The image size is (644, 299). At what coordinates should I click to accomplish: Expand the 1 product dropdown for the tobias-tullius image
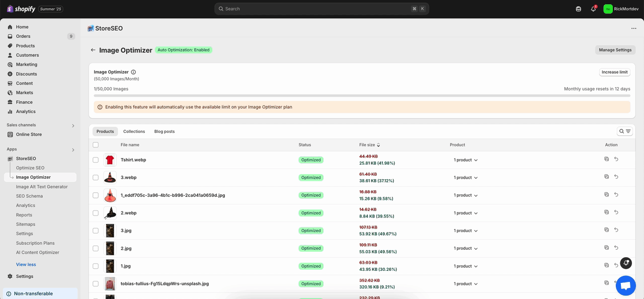pyautogui.click(x=465, y=284)
